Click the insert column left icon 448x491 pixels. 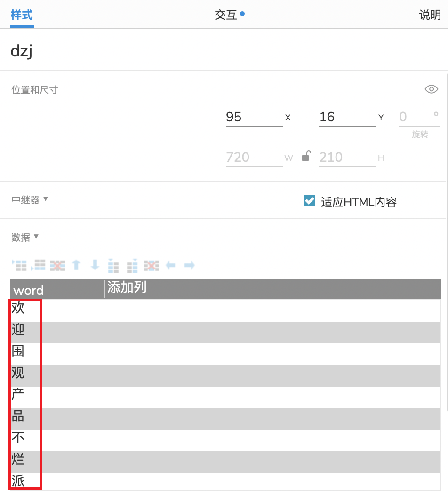(113, 266)
